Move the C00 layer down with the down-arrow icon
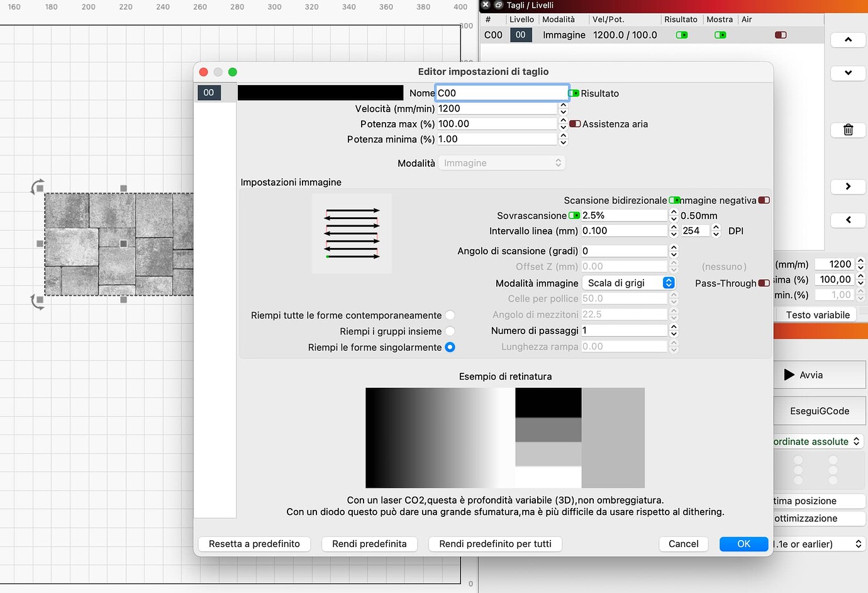The width and height of the screenshot is (868, 593). click(847, 73)
